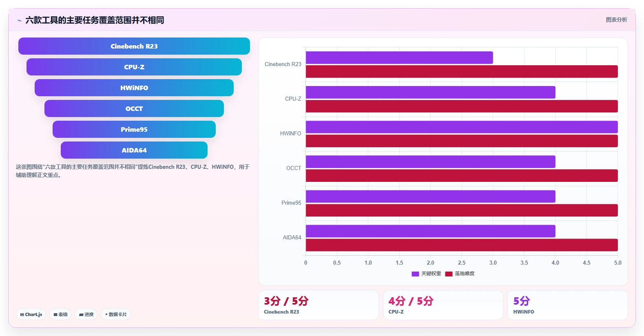Click the purple 关键权重 bar for AIDA64
This screenshot has width=644, height=336.
[x=431, y=231]
